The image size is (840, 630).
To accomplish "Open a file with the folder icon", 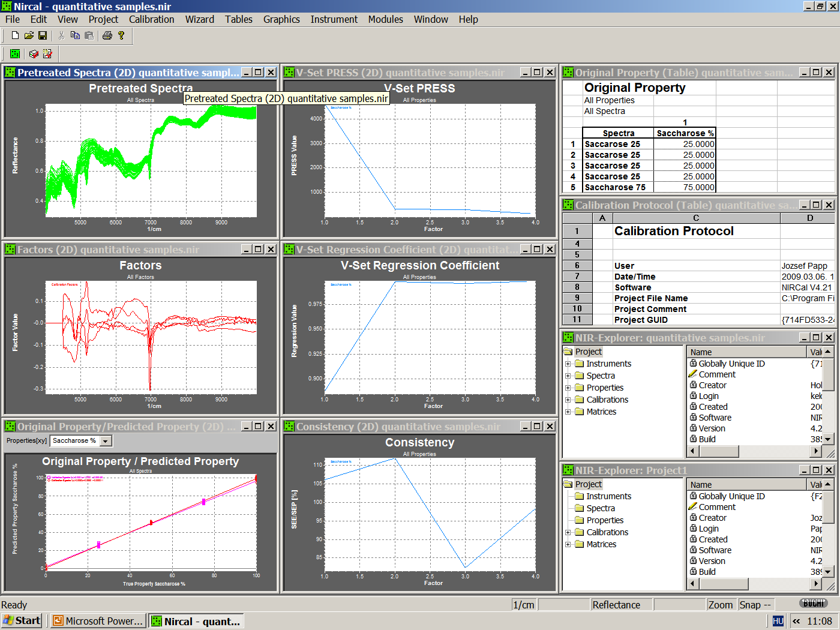I will tap(29, 35).
